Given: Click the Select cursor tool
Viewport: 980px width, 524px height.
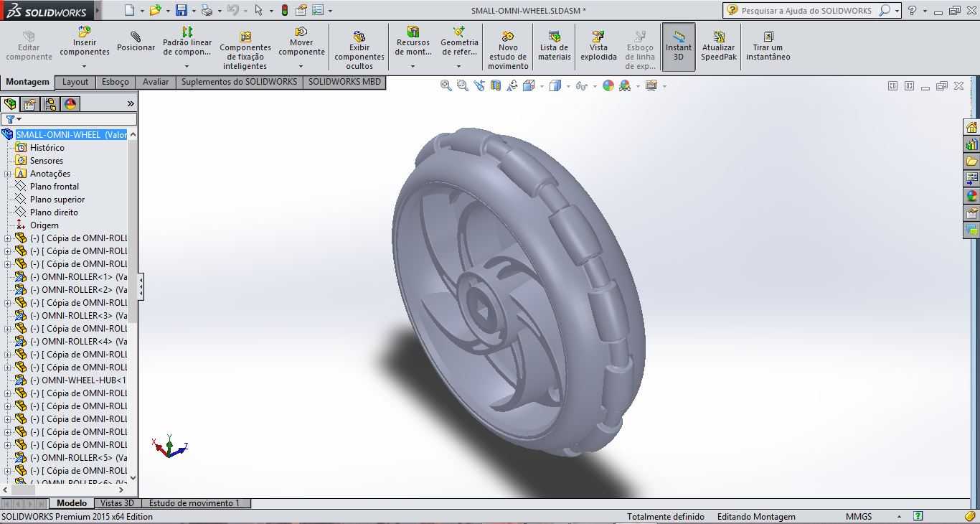Looking at the screenshot, I should [259, 10].
